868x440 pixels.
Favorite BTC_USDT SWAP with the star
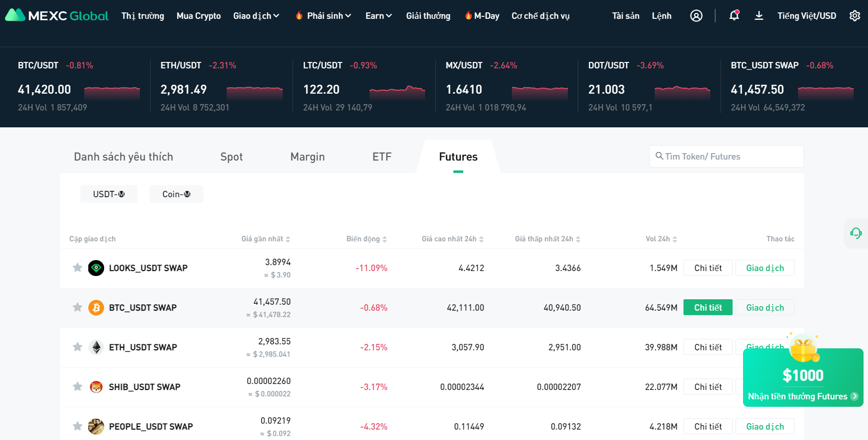pyautogui.click(x=77, y=308)
